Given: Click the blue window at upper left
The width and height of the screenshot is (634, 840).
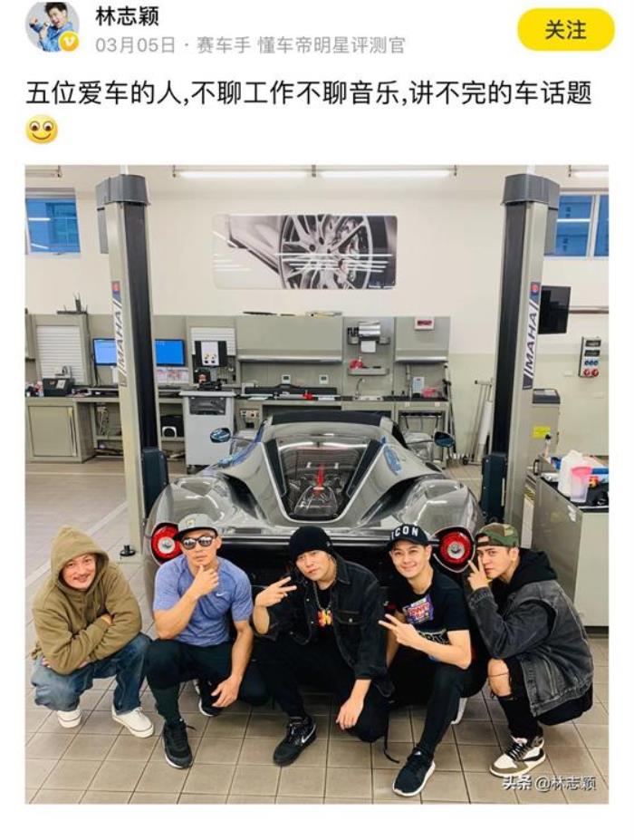Looking at the screenshot, I should pos(53,225).
